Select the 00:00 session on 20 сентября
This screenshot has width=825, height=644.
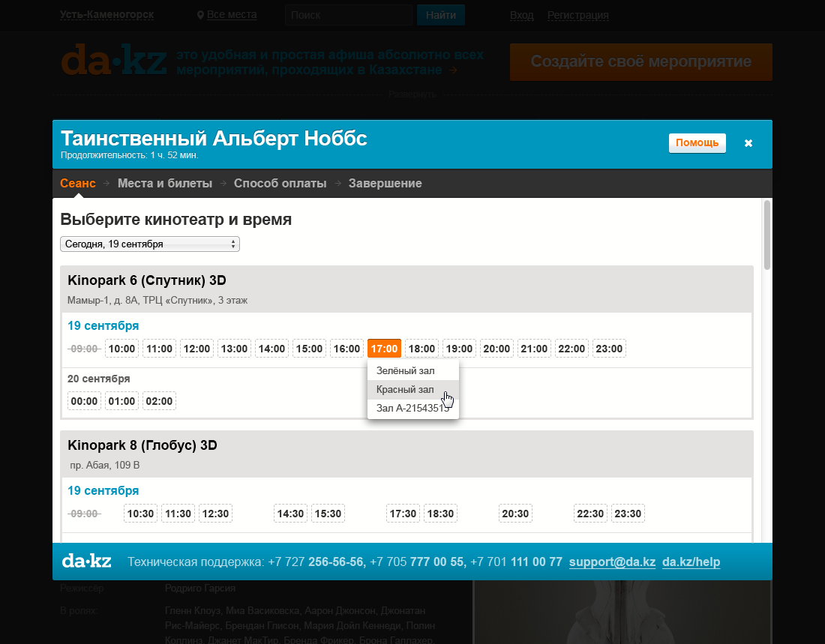point(84,401)
